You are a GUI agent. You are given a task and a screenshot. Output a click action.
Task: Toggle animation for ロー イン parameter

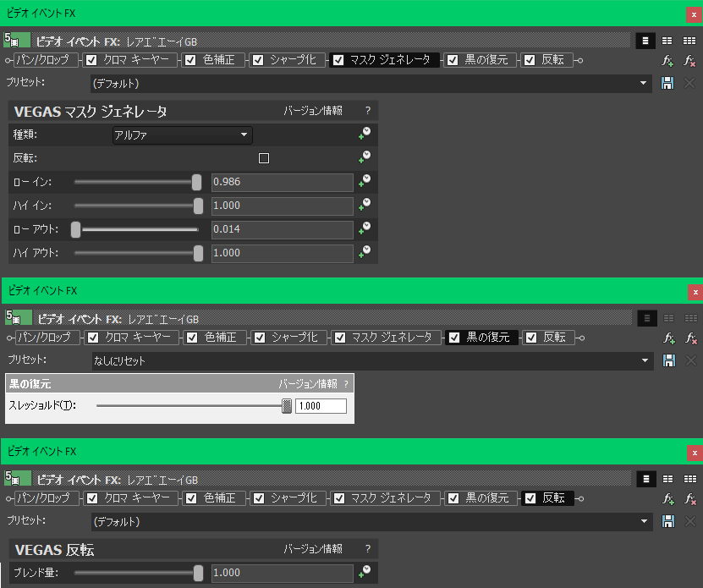[365, 181]
